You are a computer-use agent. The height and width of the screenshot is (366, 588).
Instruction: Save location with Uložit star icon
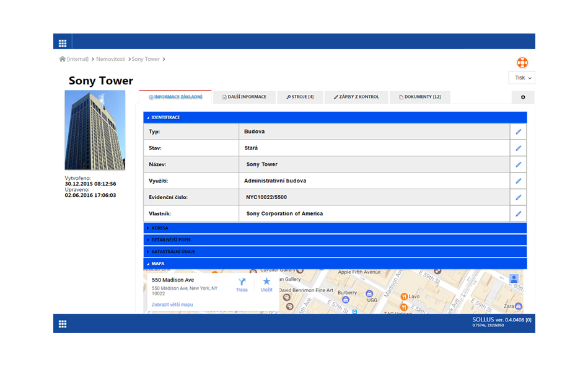[x=266, y=282]
